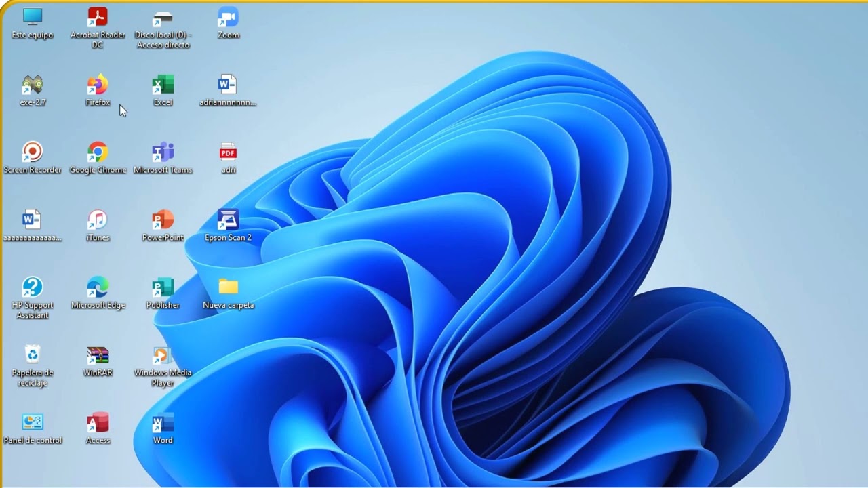Select the exe 2.7 icon
This screenshot has height=488, width=868.
(33, 91)
